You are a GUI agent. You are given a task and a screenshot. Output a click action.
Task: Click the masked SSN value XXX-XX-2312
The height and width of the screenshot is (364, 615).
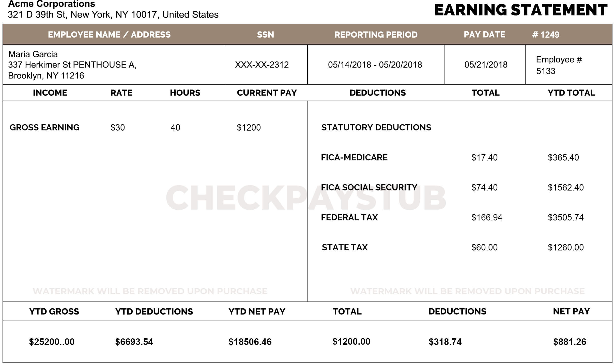click(x=262, y=65)
